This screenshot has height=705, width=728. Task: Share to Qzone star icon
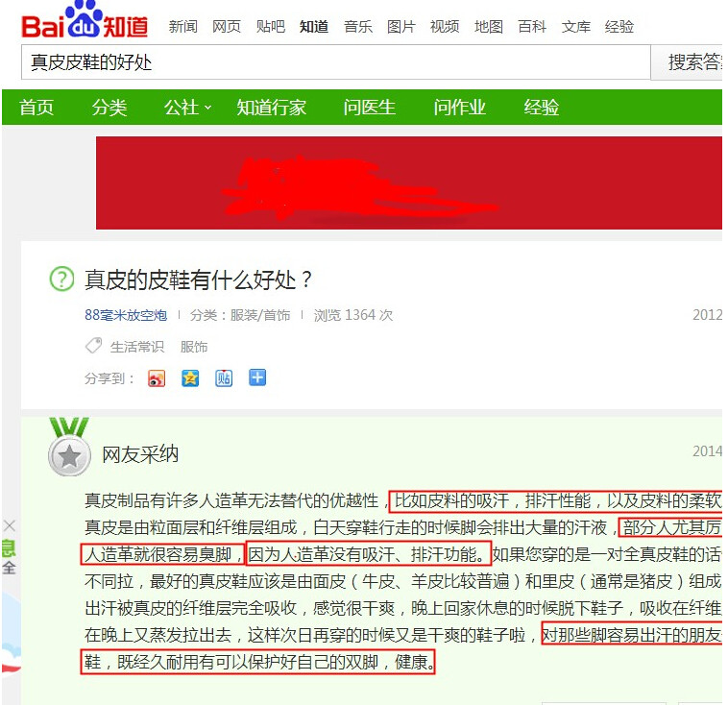(x=190, y=378)
